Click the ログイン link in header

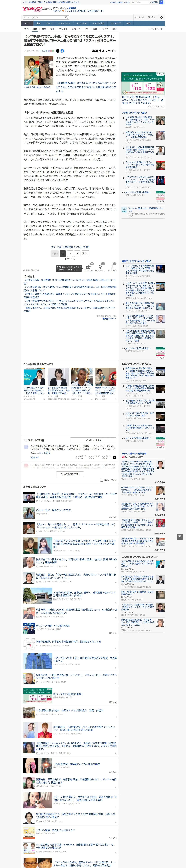(x=57, y=11)
